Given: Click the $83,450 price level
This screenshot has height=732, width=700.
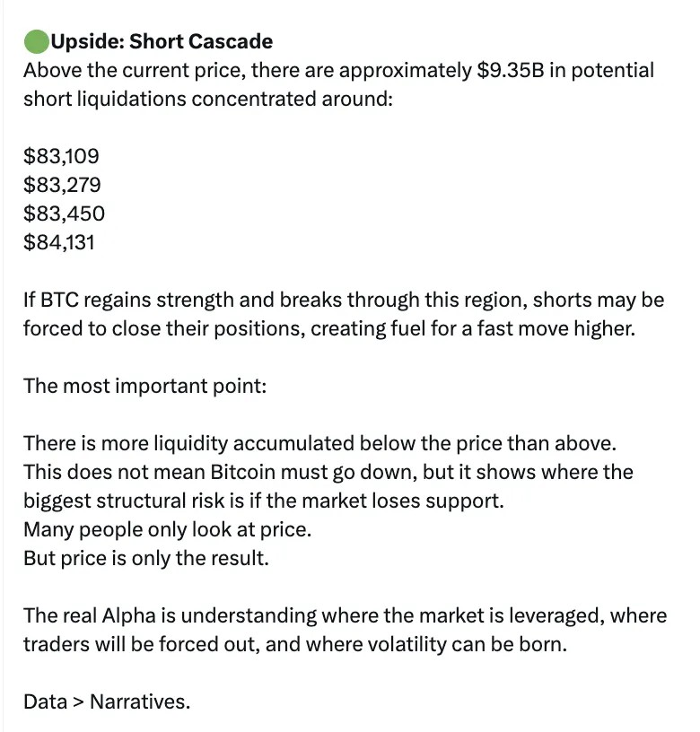Looking at the screenshot, I should click(x=64, y=213).
